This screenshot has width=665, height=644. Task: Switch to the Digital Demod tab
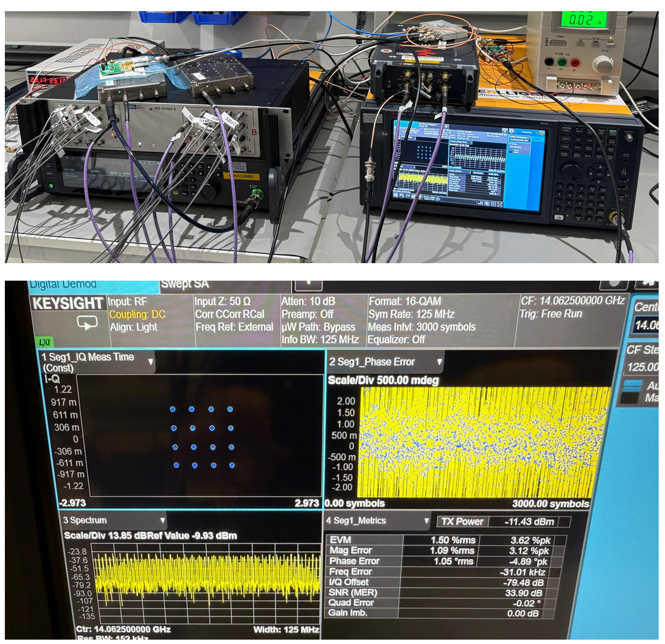pyautogui.click(x=63, y=285)
